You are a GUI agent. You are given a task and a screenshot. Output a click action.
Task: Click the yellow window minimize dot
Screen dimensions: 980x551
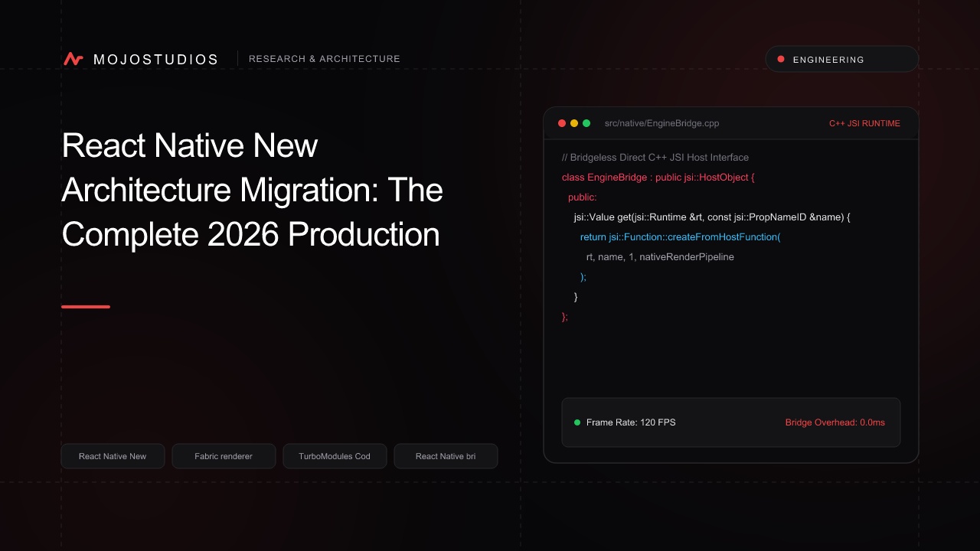point(574,123)
